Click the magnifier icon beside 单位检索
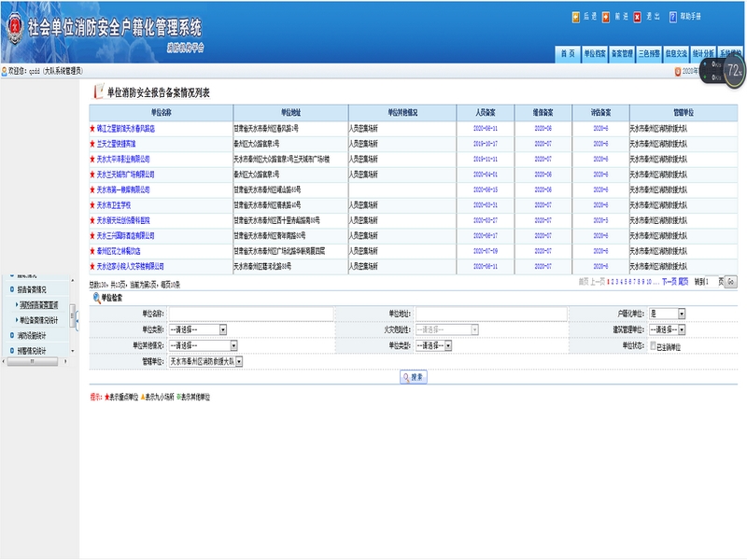 (95, 298)
